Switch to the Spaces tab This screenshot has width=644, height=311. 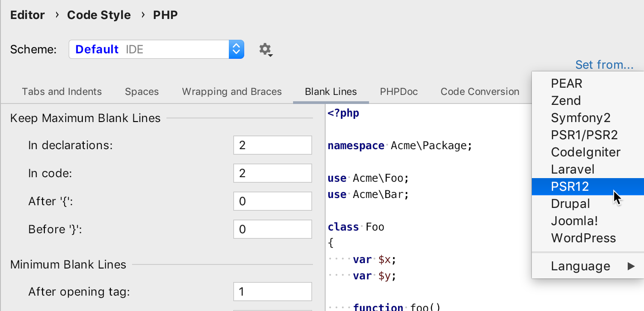click(x=142, y=91)
